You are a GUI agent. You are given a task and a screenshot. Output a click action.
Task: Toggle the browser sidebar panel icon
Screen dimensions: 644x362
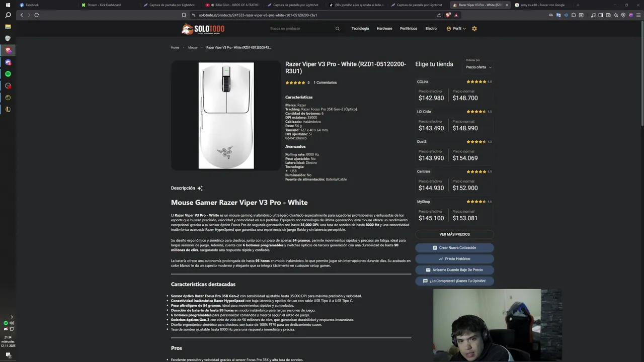click(x=601, y=15)
